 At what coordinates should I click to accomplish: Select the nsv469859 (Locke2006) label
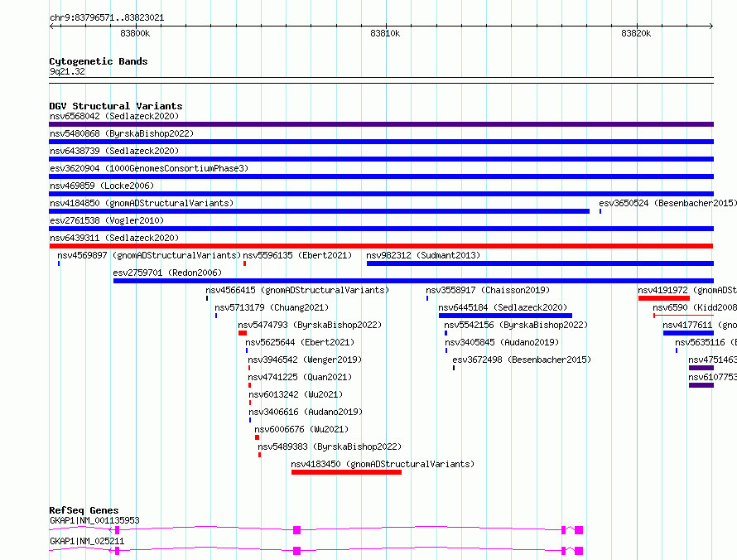102,186
